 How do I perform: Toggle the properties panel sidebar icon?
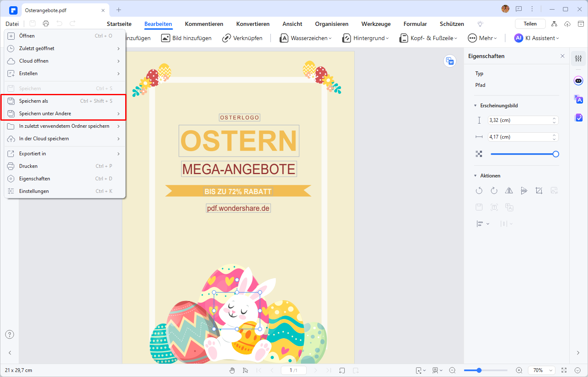coord(578,58)
